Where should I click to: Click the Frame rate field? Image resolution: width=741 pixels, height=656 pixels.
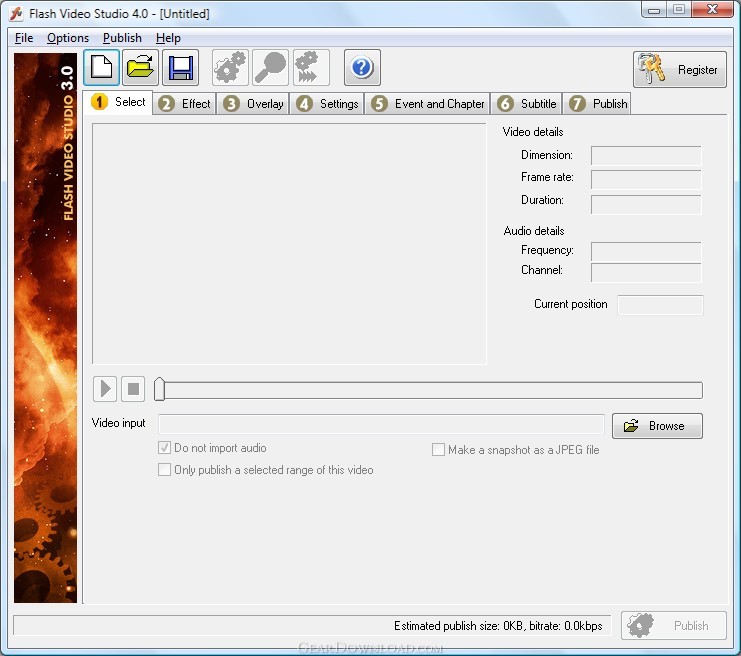click(x=646, y=180)
